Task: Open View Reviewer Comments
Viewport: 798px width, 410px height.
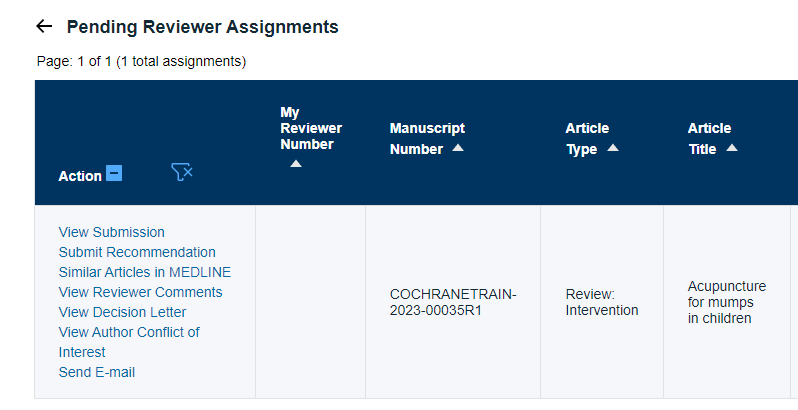Action: 141,292
